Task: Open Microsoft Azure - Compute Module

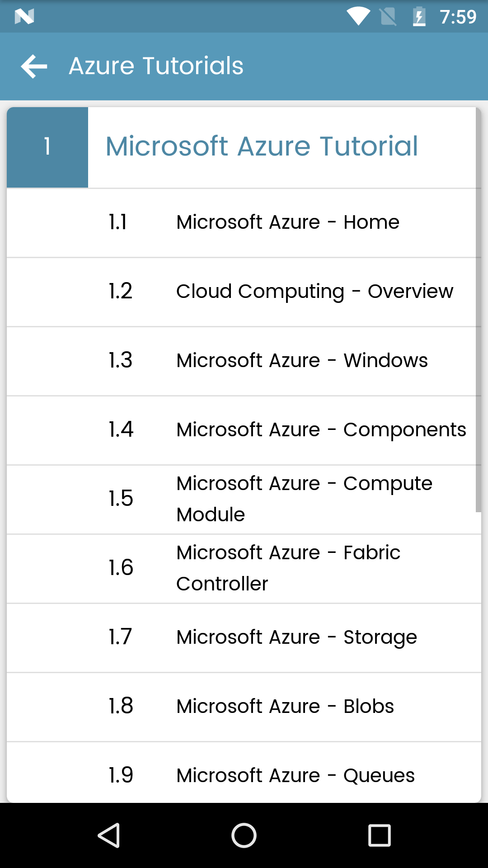Action: pos(244,500)
